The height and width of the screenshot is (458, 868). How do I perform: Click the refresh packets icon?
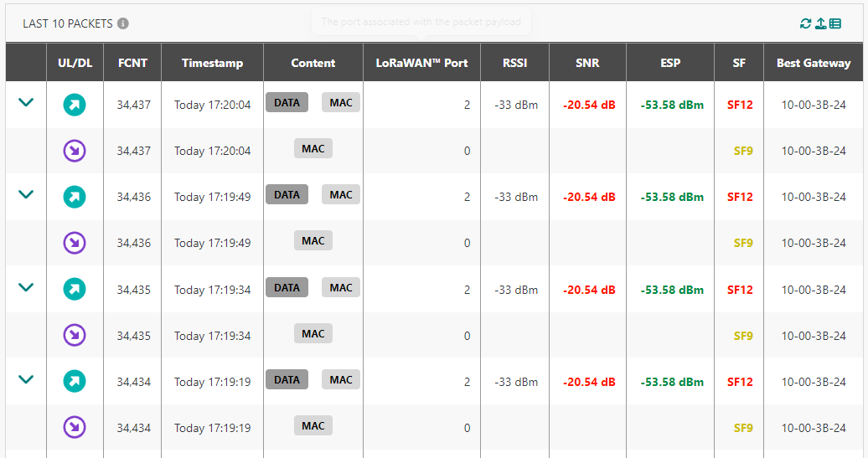(805, 23)
